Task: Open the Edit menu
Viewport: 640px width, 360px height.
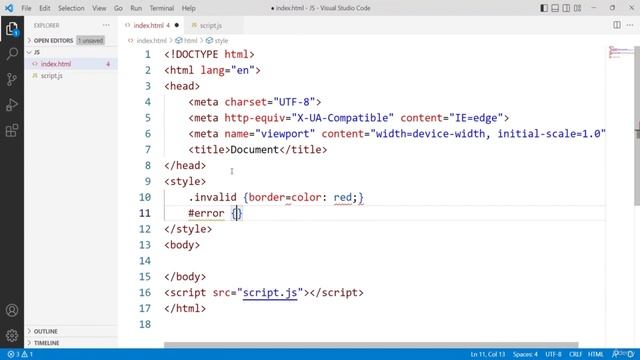Action: click(x=44, y=8)
